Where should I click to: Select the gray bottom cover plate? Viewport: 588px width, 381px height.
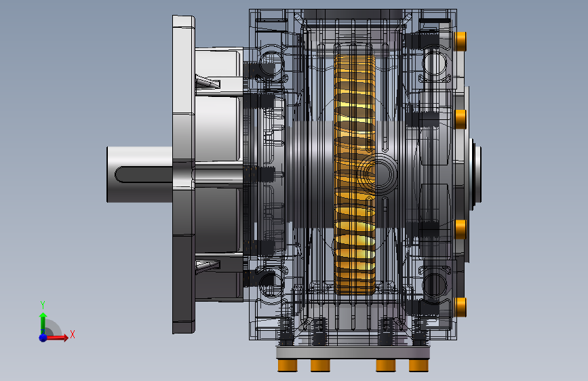coord(353,353)
